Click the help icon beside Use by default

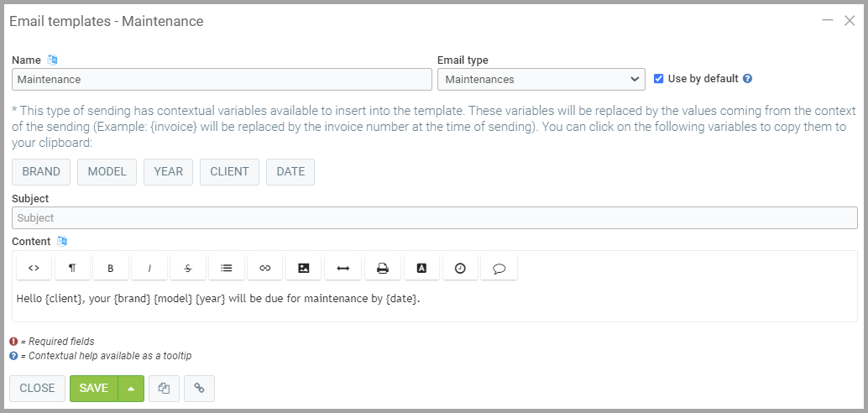(x=747, y=79)
